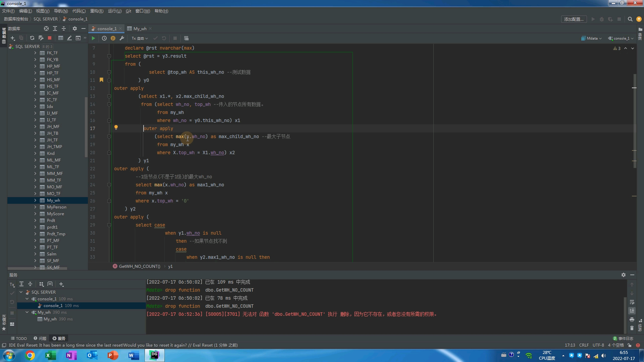Open the Tx auto transaction mode dropdown

pos(140,38)
